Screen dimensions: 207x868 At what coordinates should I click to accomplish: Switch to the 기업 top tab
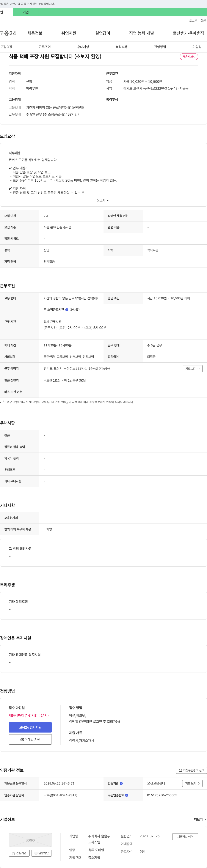(26, 12)
